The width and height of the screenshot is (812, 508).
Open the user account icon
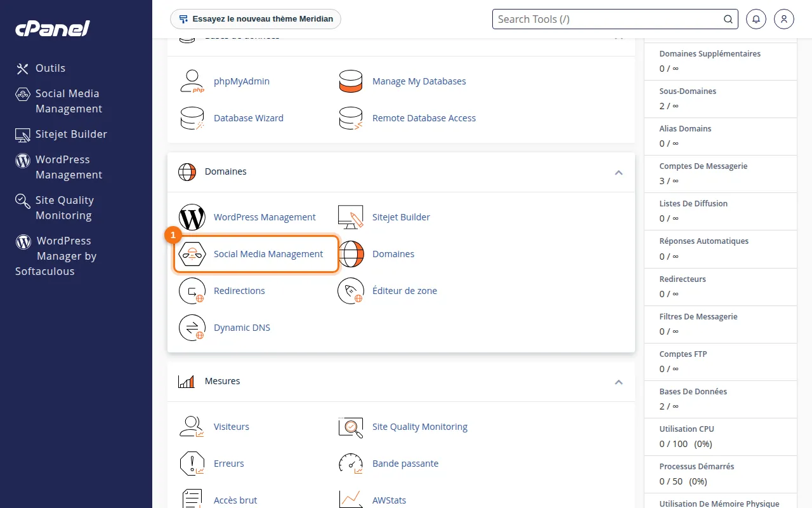(784, 19)
